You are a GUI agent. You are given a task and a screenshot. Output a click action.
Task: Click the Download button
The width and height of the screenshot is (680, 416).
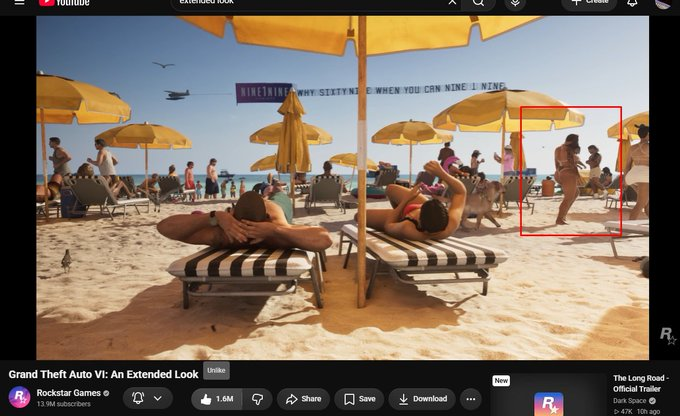422,399
